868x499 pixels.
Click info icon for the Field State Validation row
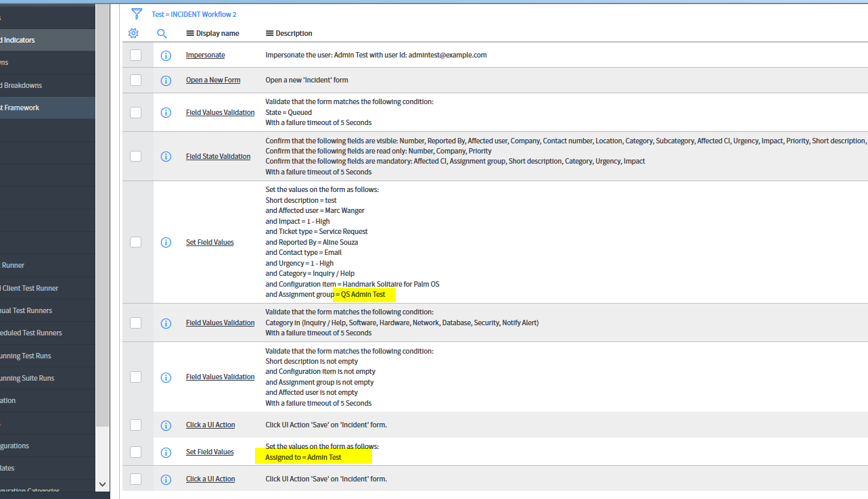166,157
